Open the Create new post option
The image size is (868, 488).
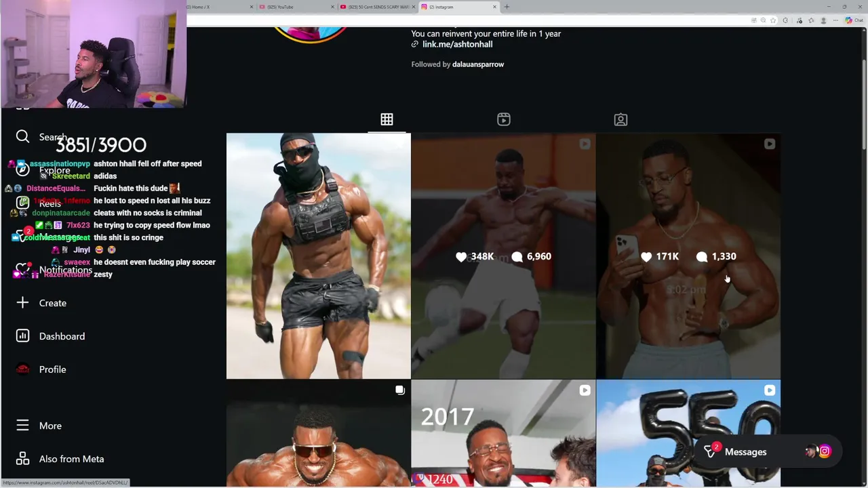click(41, 303)
